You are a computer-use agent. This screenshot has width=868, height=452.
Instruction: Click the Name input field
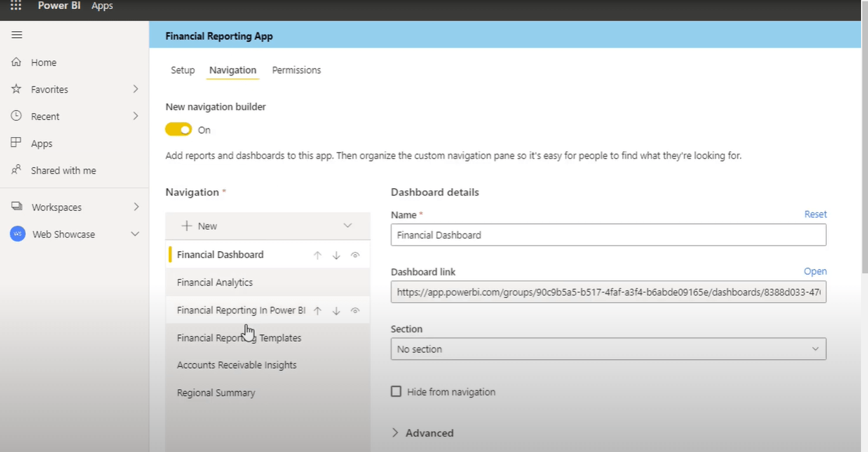point(608,235)
